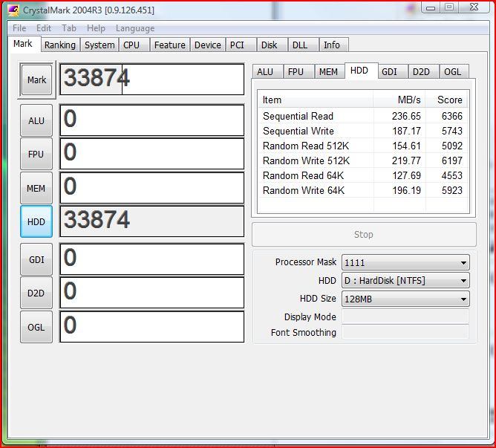Start the GDI benchmark button
This screenshot has height=448, width=496.
(x=36, y=259)
